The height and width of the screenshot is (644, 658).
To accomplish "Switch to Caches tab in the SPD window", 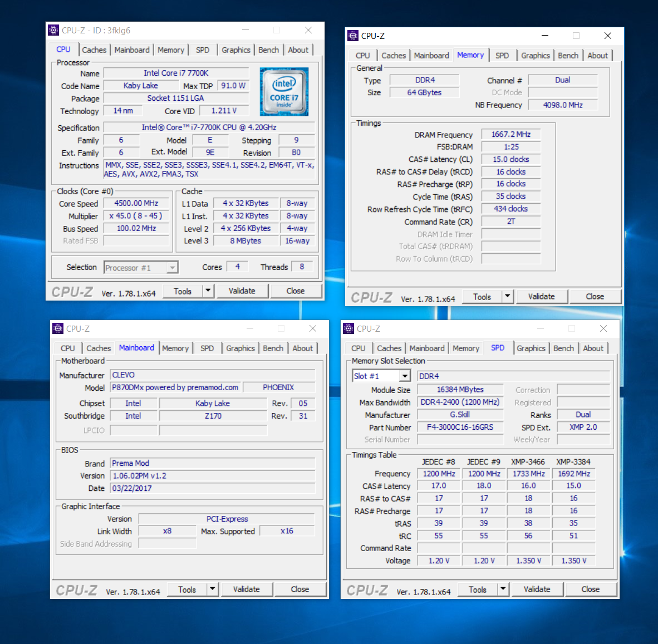I will pyautogui.click(x=389, y=348).
